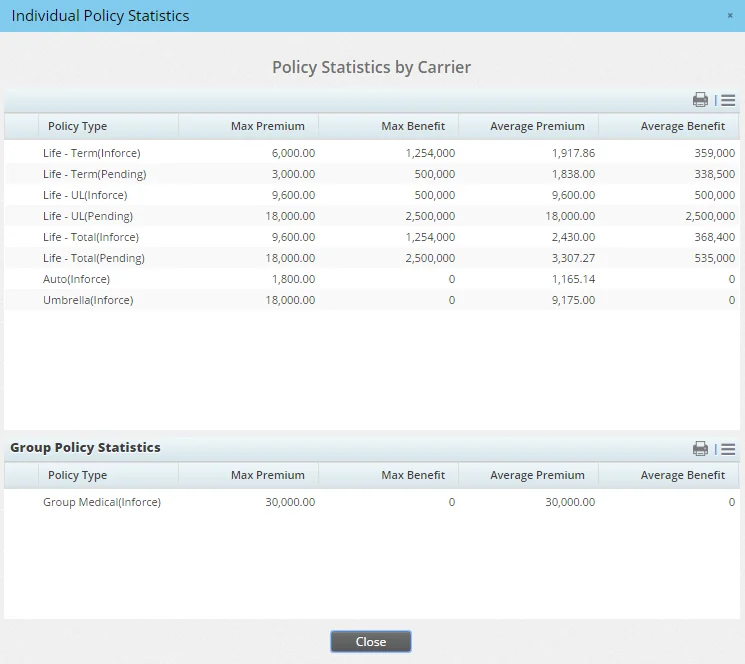Close the dialog with the title-bar X
The image size is (745, 664).
(730, 16)
